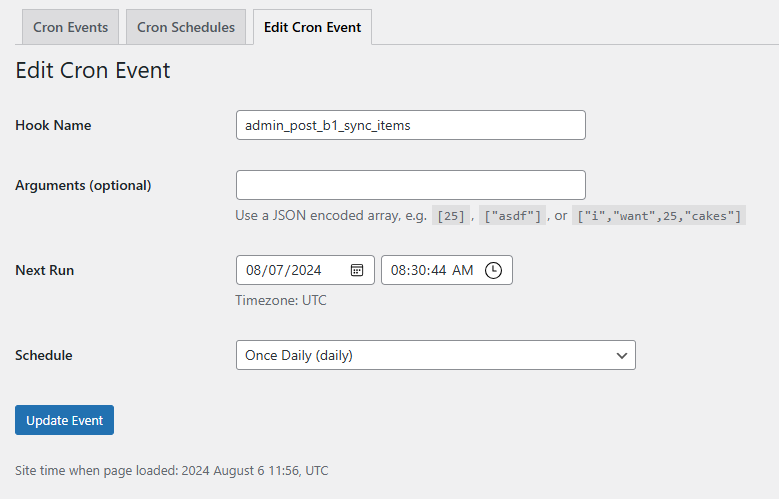Focus the Hook Name text field
The width and height of the screenshot is (779, 499).
[x=410, y=125]
